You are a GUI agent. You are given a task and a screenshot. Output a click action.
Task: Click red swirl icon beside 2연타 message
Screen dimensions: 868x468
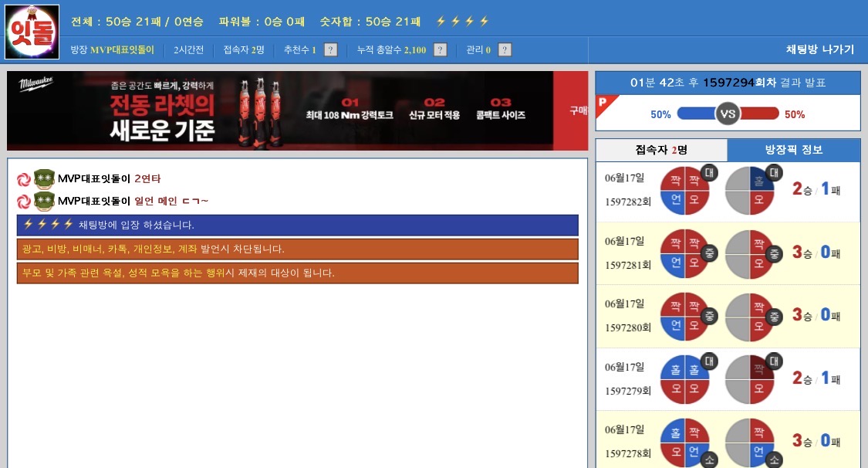pos(24,179)
